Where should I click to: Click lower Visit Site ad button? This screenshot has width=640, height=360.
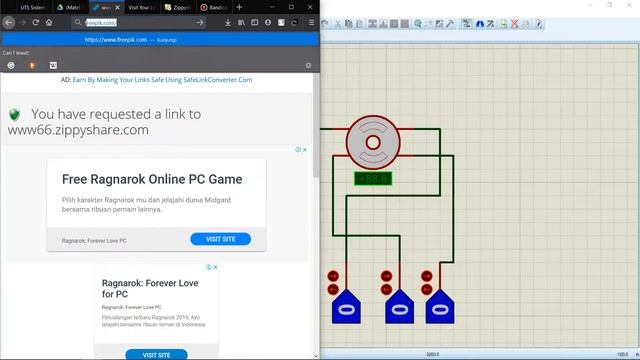pos(156,355)
